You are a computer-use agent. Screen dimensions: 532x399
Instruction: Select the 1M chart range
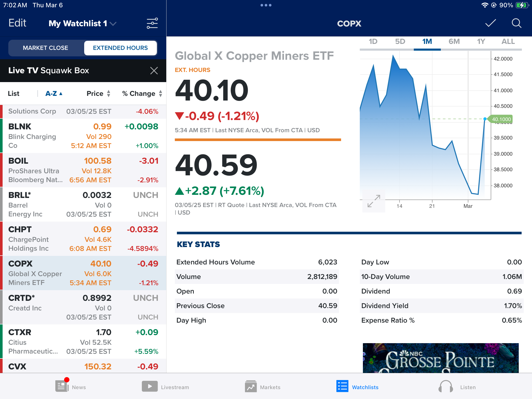click(x=427, y=42)
